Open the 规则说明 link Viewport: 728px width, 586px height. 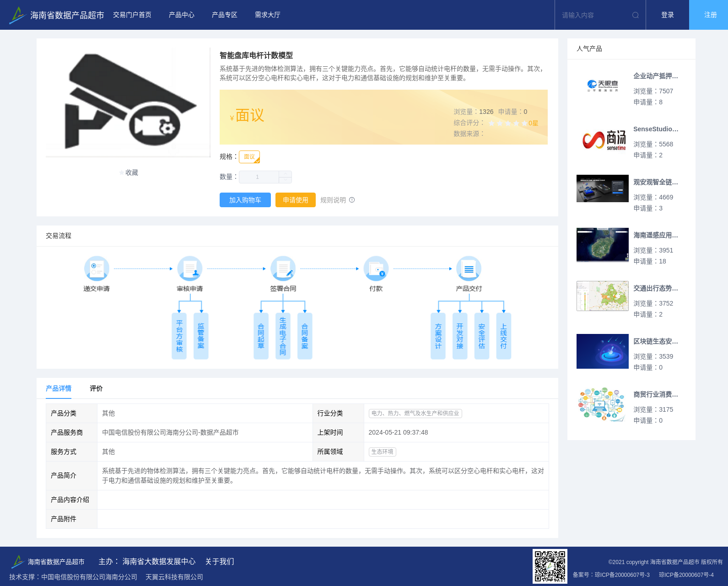(x=333, y=200)
